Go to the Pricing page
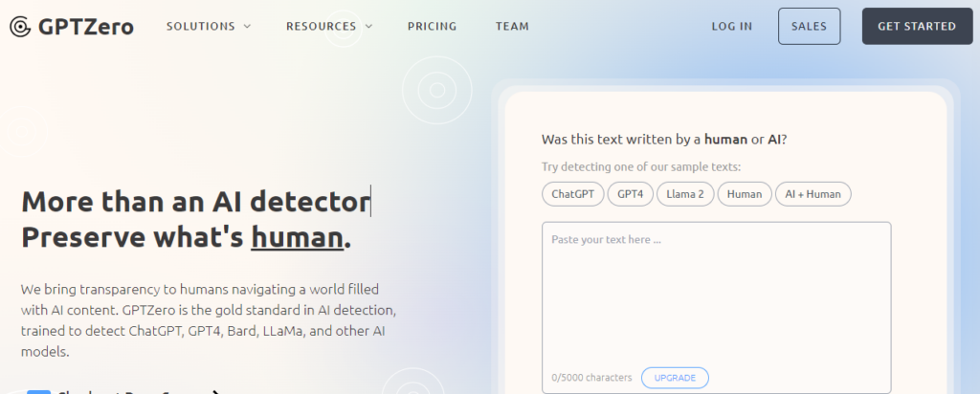This screenshot has height=394, width=980. pos(432,26)
